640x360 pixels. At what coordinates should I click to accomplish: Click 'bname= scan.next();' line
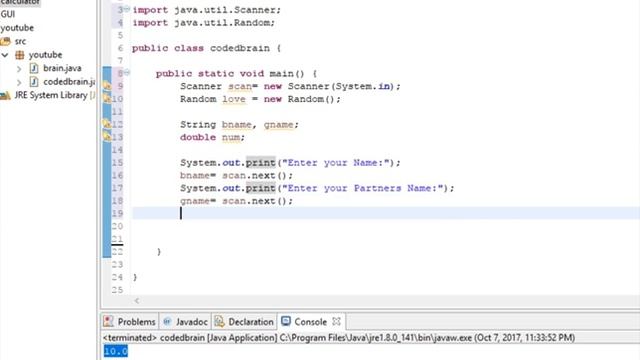pyautogui.click(x=236, y=176)
